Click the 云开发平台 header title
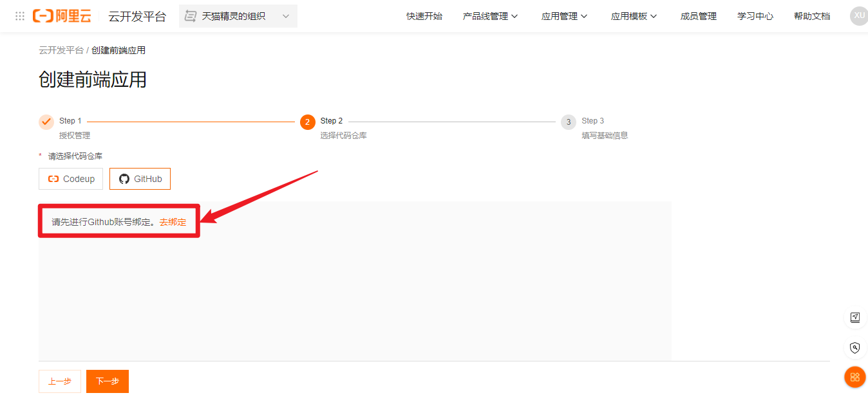868x402 pixels. (137, 16)
